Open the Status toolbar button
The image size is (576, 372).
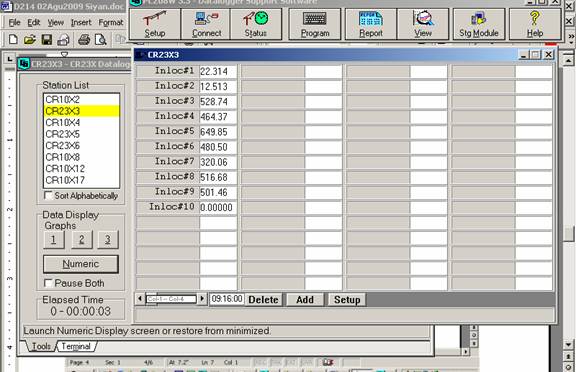tap(256, 24)
